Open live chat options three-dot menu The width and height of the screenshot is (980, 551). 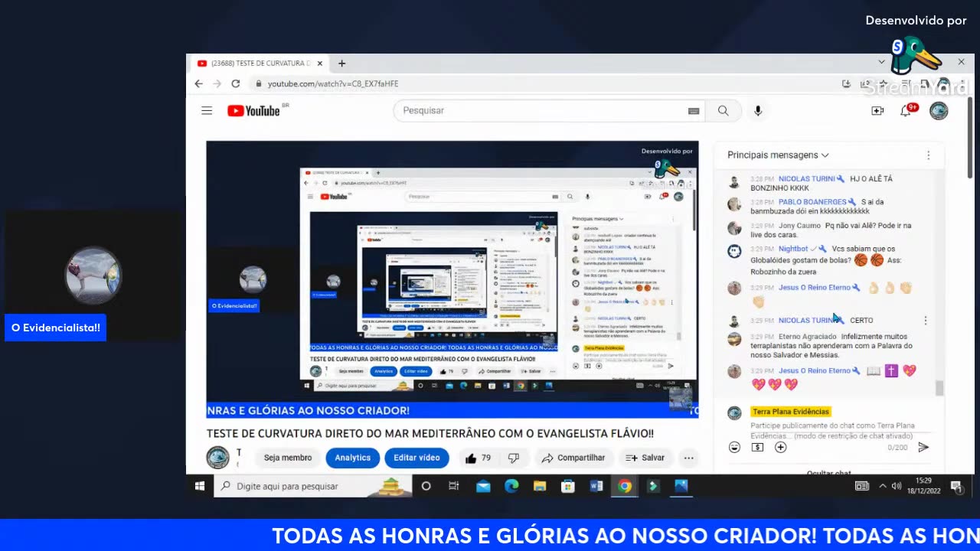tap(929, 155)
